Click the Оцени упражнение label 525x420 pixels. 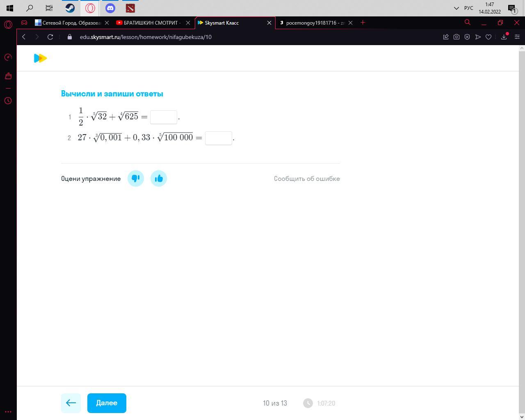click(91, 178)
